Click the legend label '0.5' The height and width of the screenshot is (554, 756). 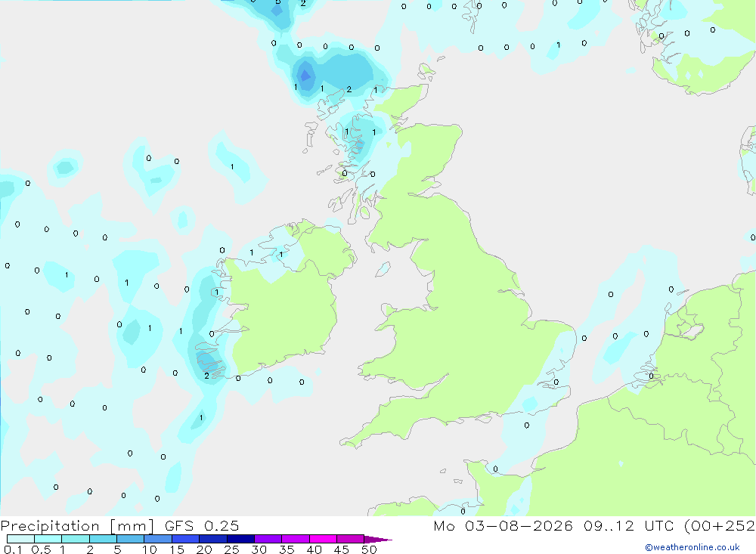click(x=41, y=549)
